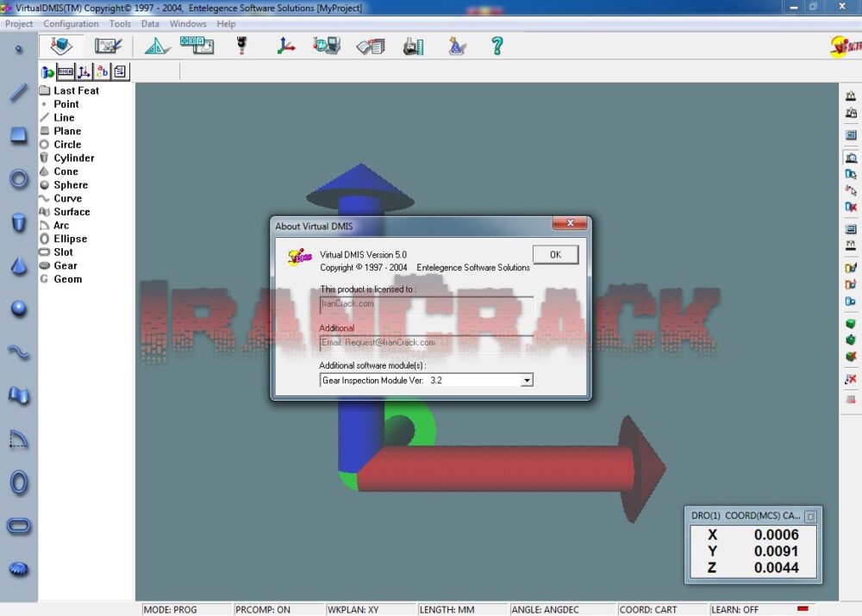Expand the Last Feat folder in feature list
Screen dimensions: 862x616
tap(75, 90)
